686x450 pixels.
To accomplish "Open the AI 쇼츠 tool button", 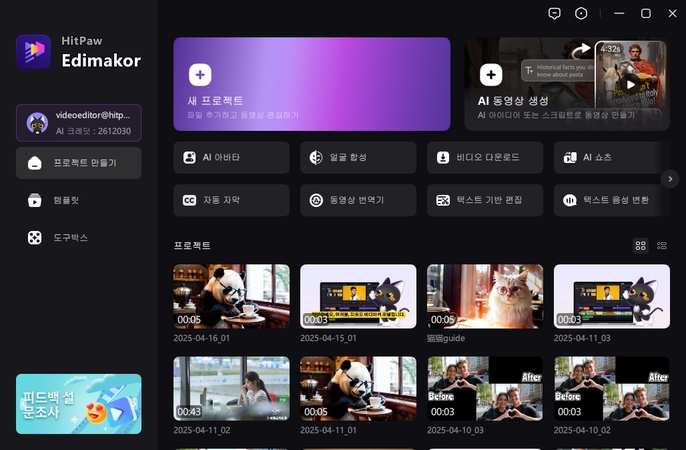I will [x=612, y=157].
